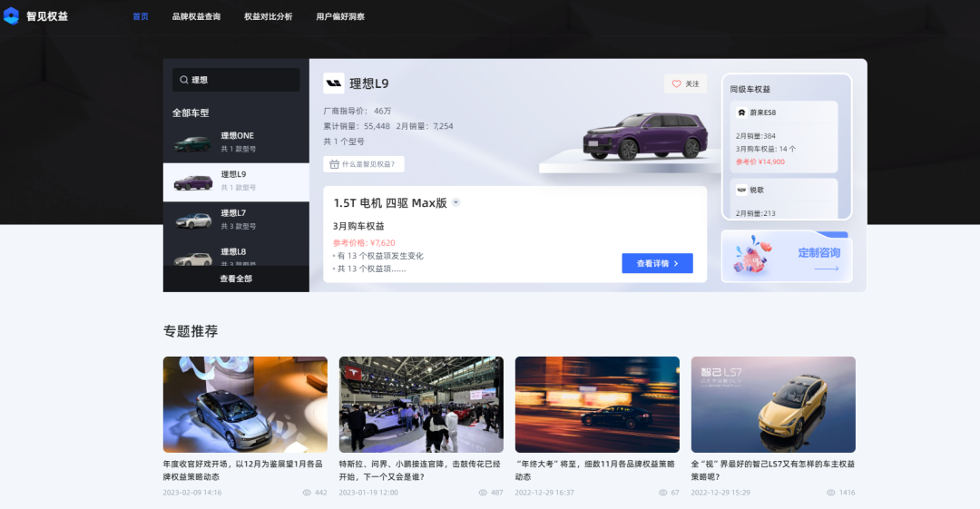Click the gift illustration in 定制咨询 banner
Screen dimensions: 980x509
coord(753,254)
